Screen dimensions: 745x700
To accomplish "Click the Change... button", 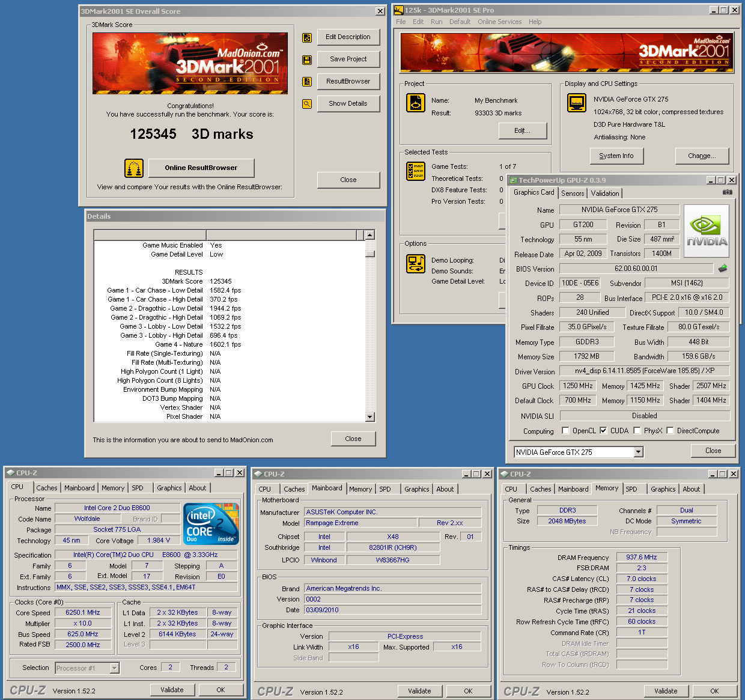I will [702, 156].
